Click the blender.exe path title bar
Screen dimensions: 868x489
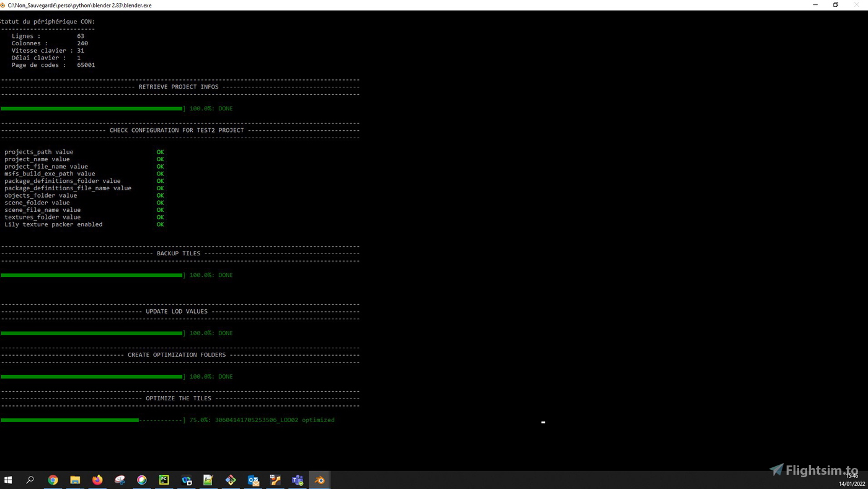point(79,5)
